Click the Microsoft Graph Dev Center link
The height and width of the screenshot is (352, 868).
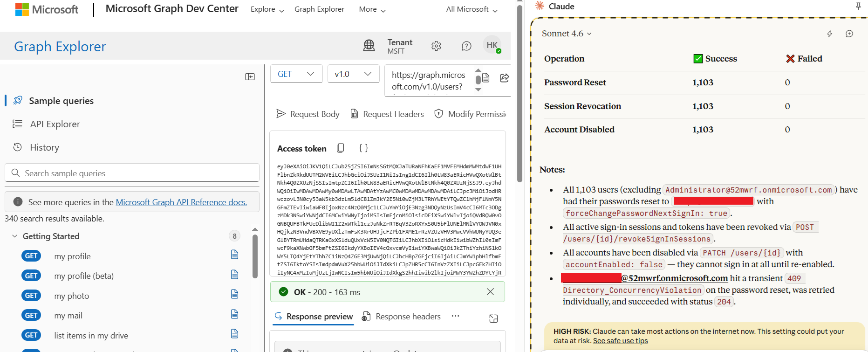point(172,8)
